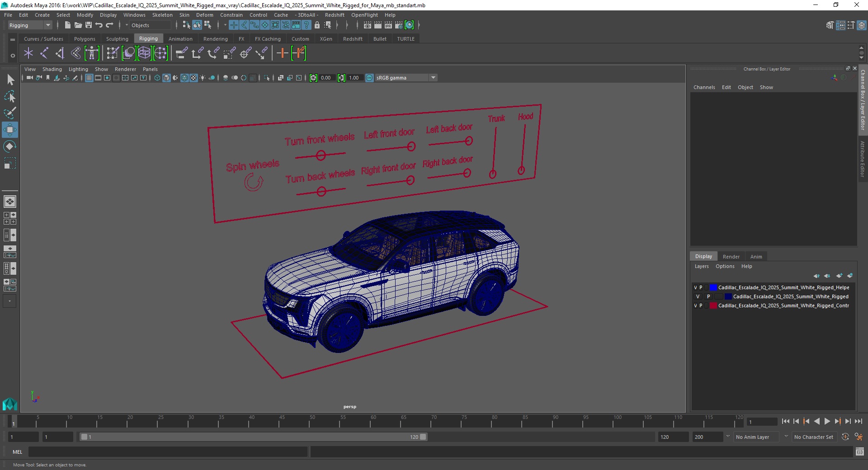
Task: Create locator from Rigging shelf
Action: [x=28, y=53]
